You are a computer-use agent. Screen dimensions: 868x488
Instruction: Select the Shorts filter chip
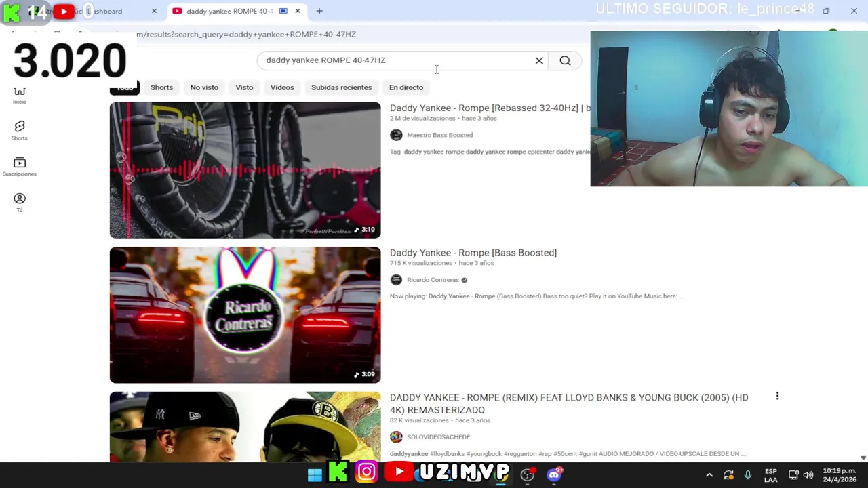coord(161,87)
